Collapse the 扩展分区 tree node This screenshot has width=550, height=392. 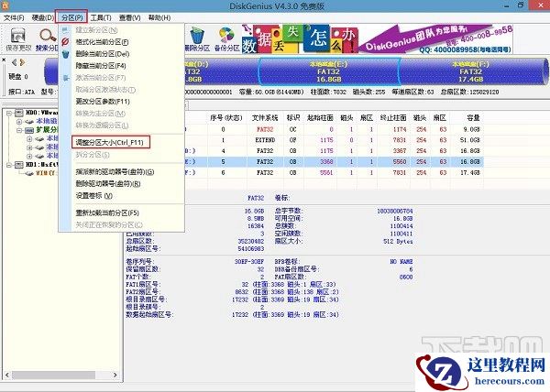click(x=19, y=130)
